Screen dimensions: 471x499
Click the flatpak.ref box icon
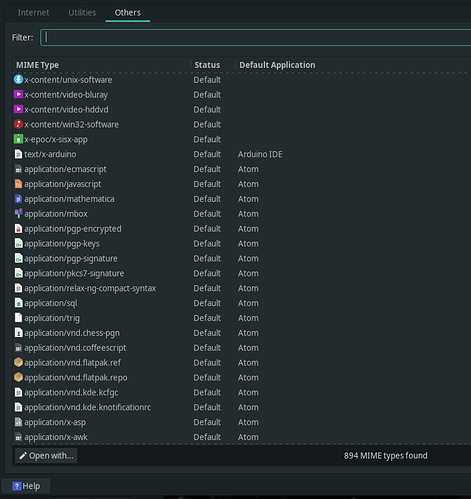[x=18, y=362]
